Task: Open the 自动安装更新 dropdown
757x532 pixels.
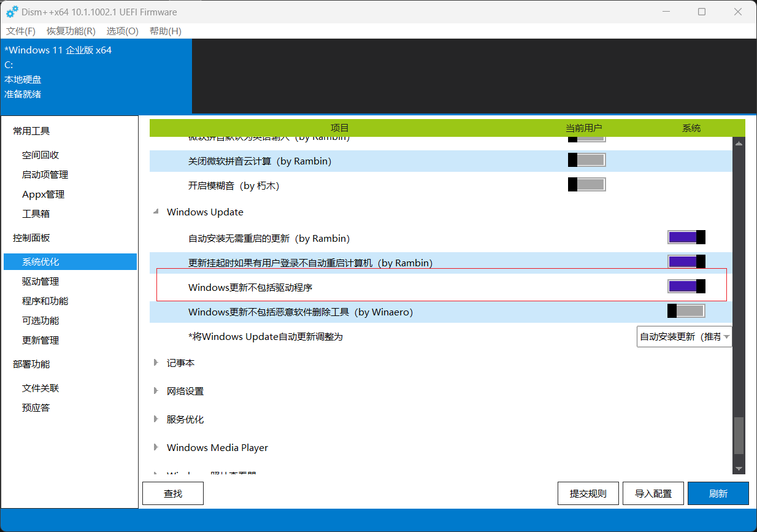Action: point(684,336)
